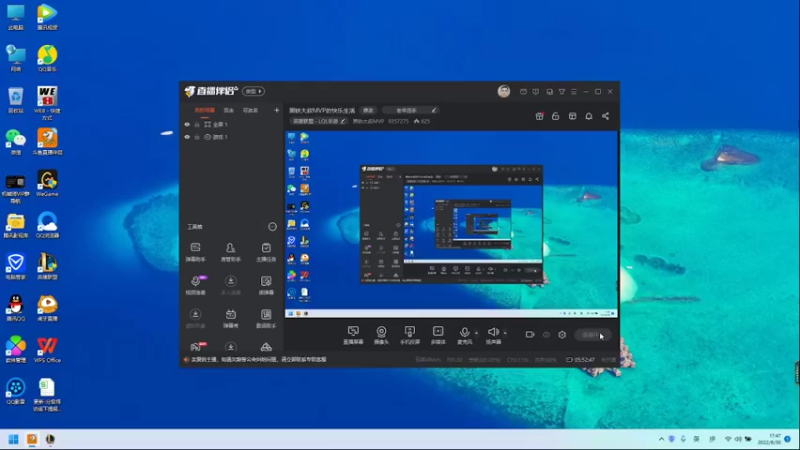Start recording with the camcorder icon
Viewport: 800px width, 450px height.
pos(530,335)
